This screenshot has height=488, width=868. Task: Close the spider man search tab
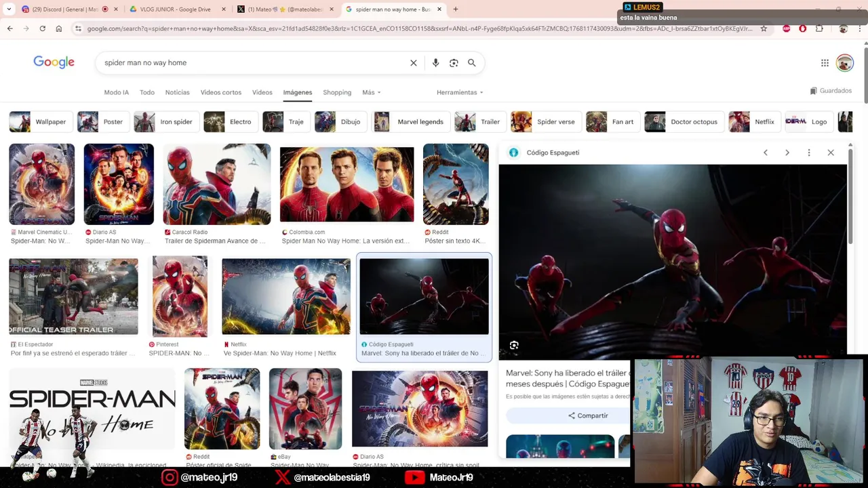pos(439,9)
